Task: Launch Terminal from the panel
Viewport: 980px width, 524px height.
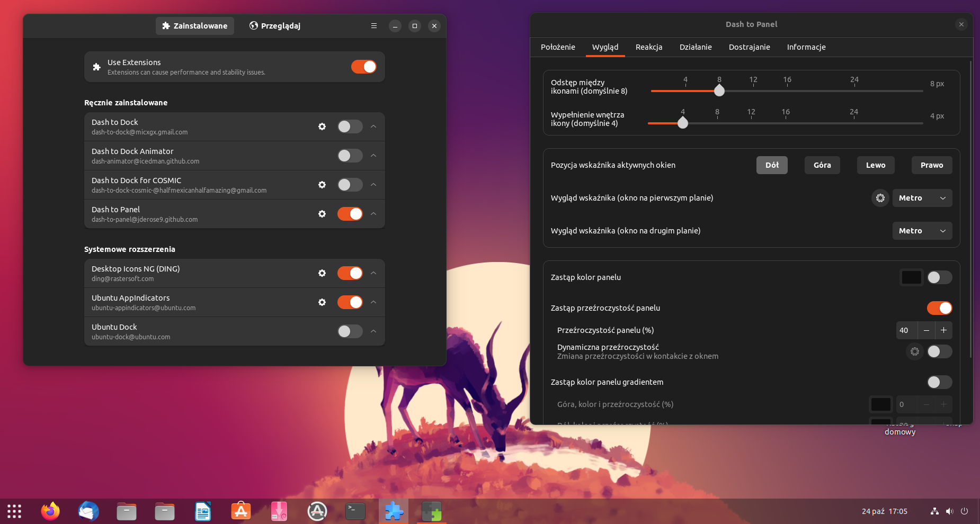Action: [x=355, y=511]
